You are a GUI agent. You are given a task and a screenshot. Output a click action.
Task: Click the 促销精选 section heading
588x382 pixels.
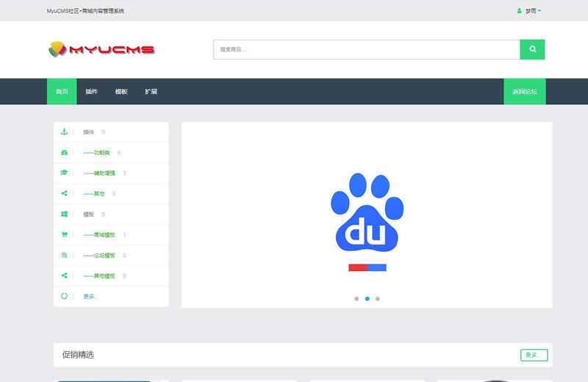tap(78, 355)
